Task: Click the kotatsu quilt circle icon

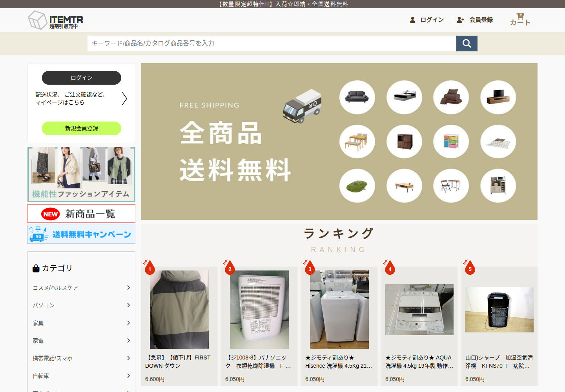Action: (x=498, y=142)
